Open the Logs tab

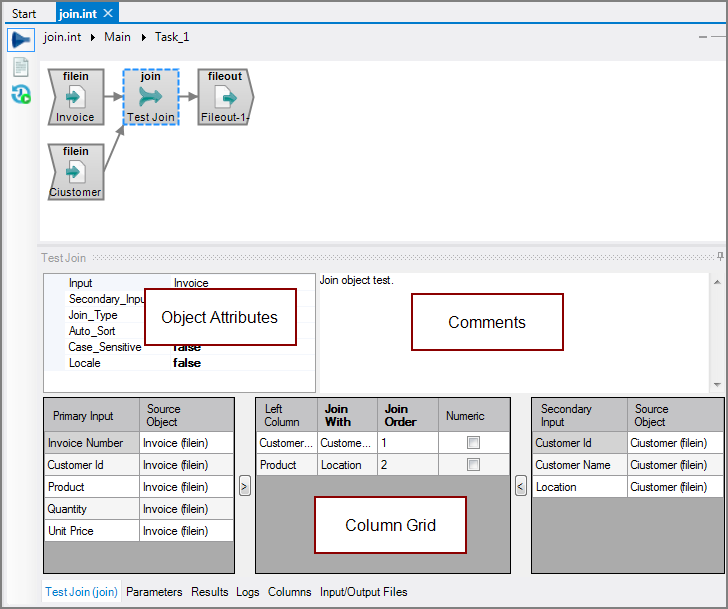pos(247,592)
